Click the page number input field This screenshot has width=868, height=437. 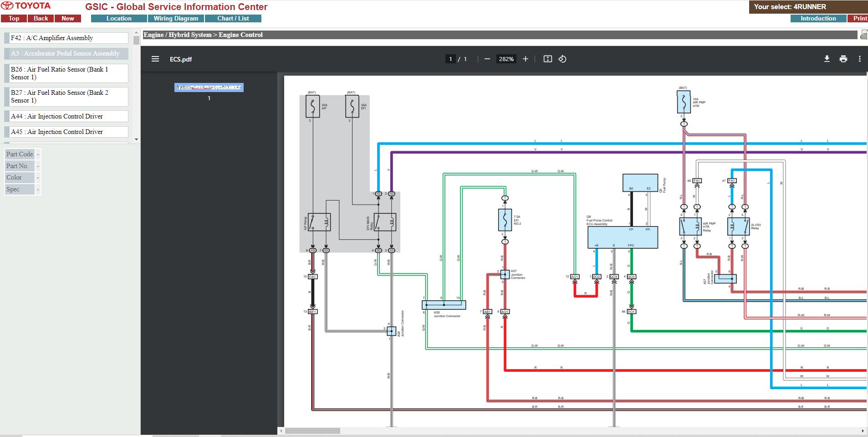tap(450, 59)
